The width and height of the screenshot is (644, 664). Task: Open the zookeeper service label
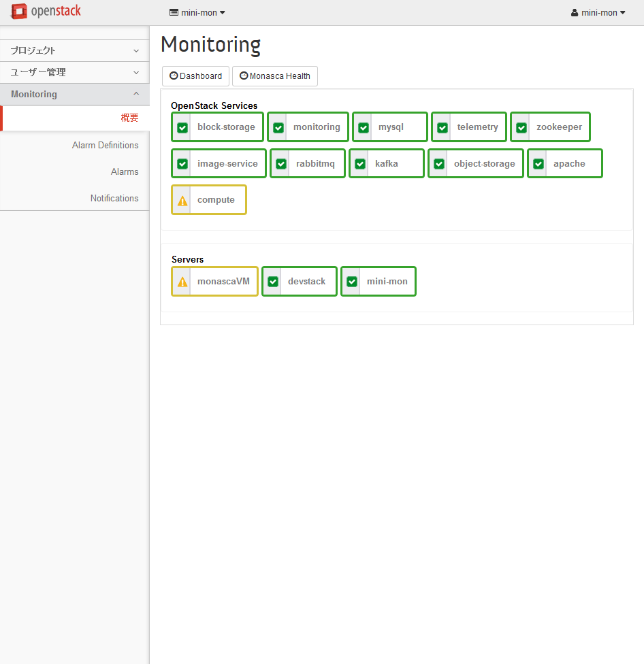(x=560, y=127)
